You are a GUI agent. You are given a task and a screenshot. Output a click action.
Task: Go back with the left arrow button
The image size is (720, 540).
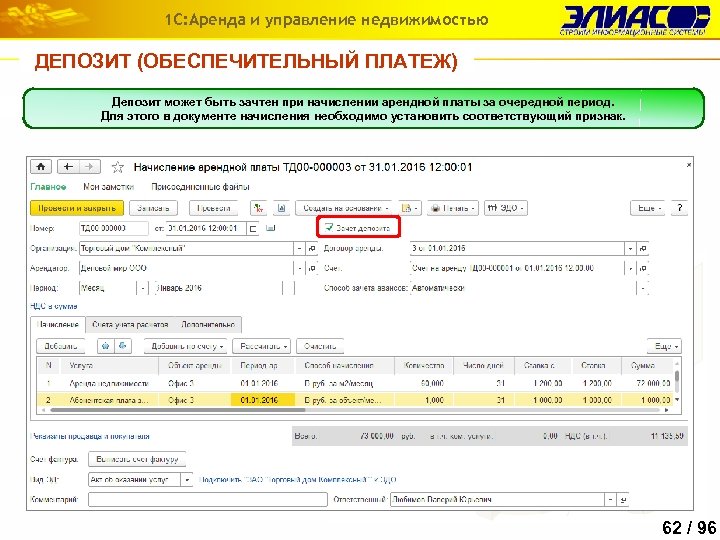tap(68, 167)
